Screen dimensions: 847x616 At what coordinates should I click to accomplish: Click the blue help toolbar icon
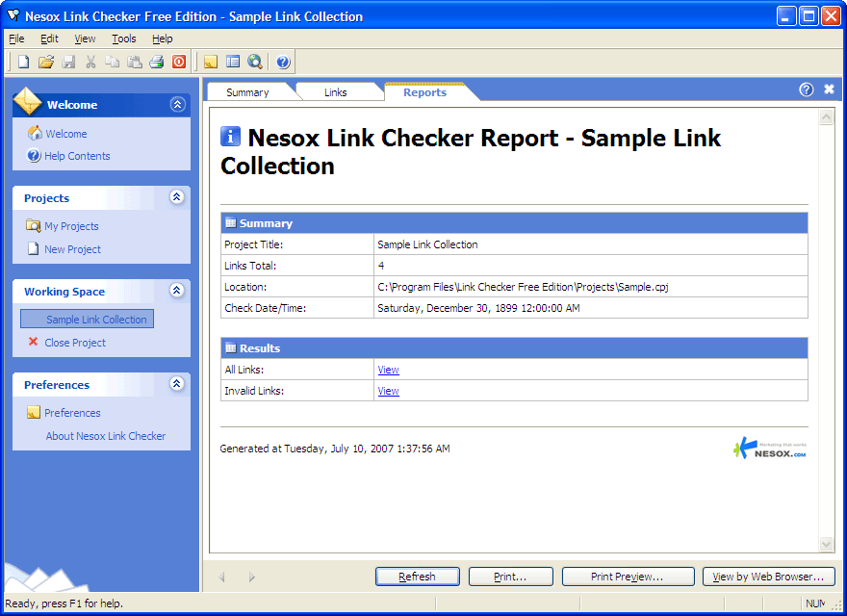[283, 62]
